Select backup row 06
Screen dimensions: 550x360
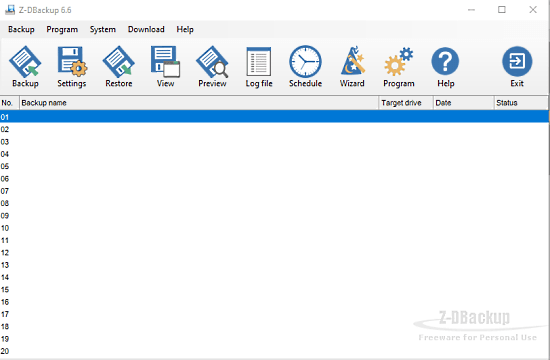coord(274,179)
